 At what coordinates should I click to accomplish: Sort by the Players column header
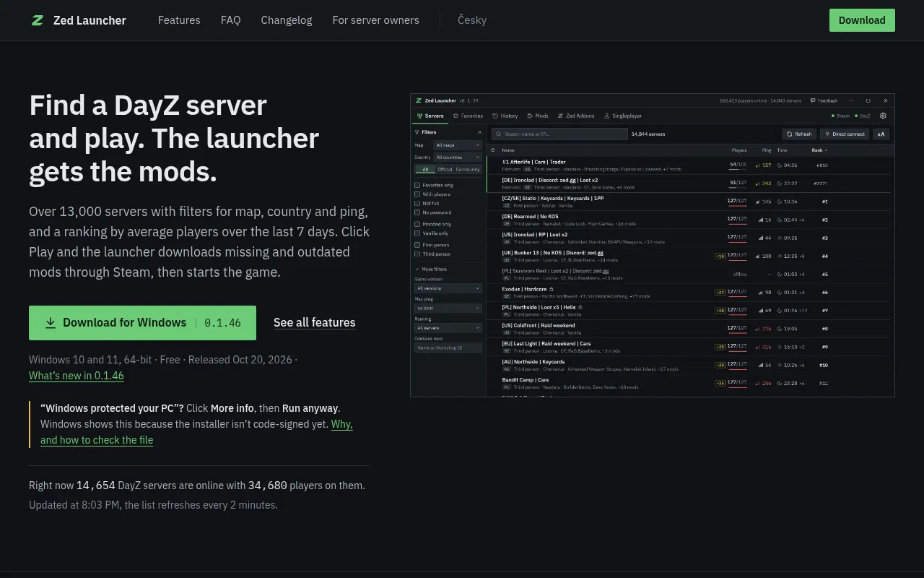(x=739, y=150)
